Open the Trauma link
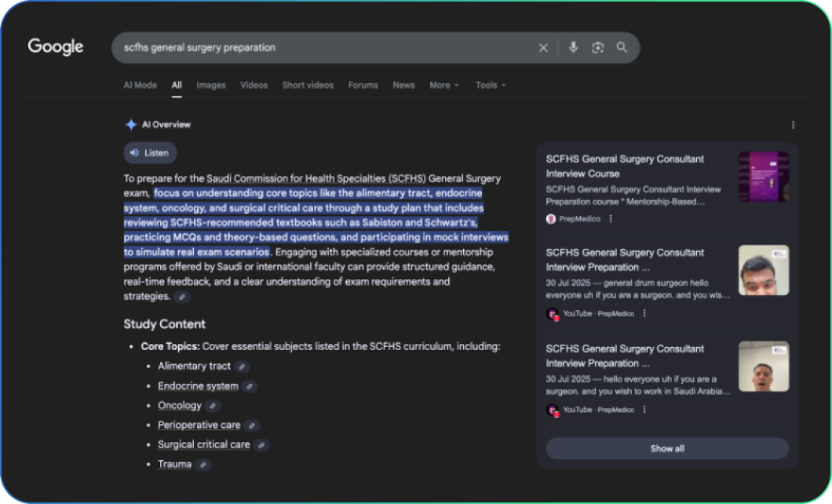 point(174,464)
